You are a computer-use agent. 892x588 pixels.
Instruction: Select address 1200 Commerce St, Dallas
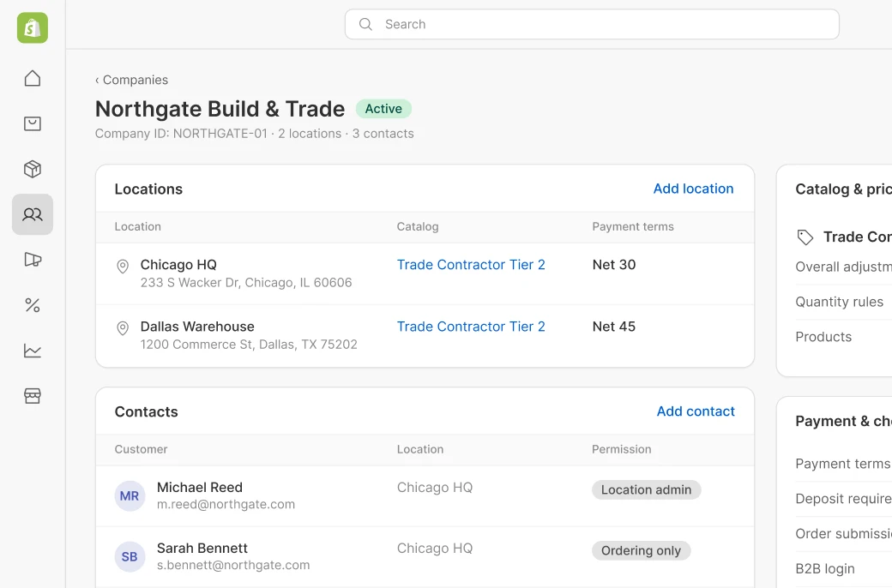pyautogui.click(x=250, y=345)
